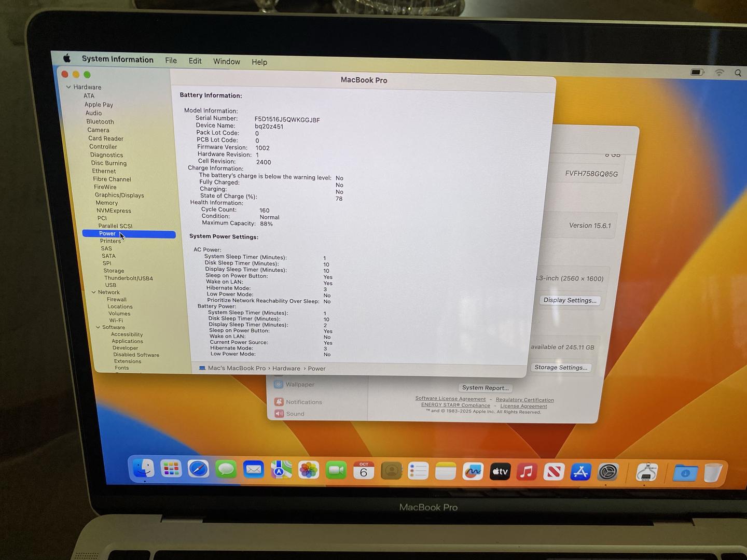The height and width of the screenshot is (560, 747).
Task: Open the Notes app in the Dock
Action: pyautogui.click(x=445, y=471)
